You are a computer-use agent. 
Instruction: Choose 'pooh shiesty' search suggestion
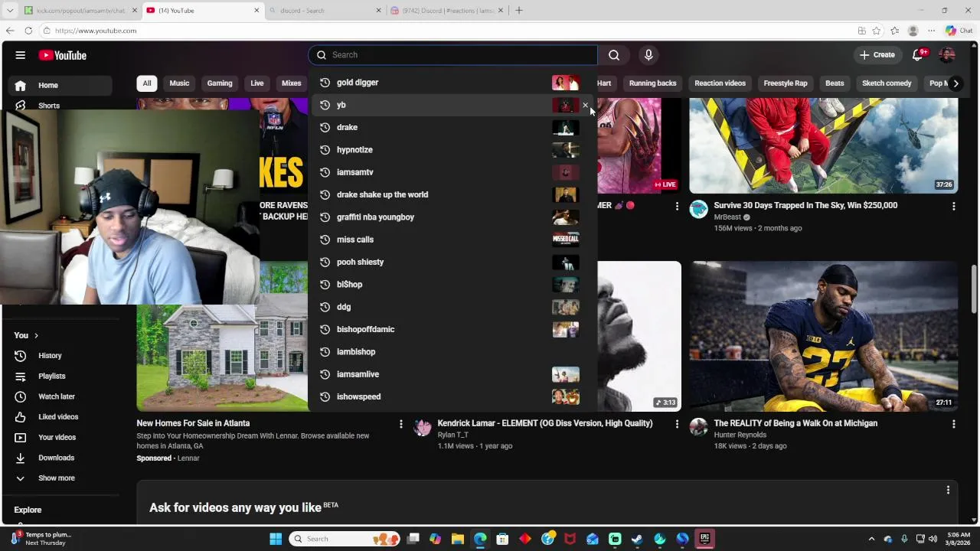[x=452, y=262]
